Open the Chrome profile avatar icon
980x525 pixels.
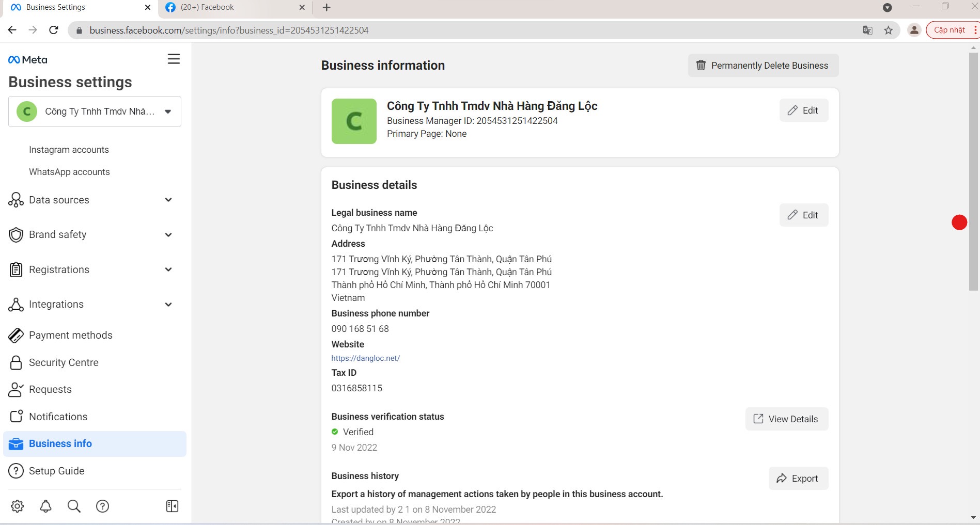914,30
